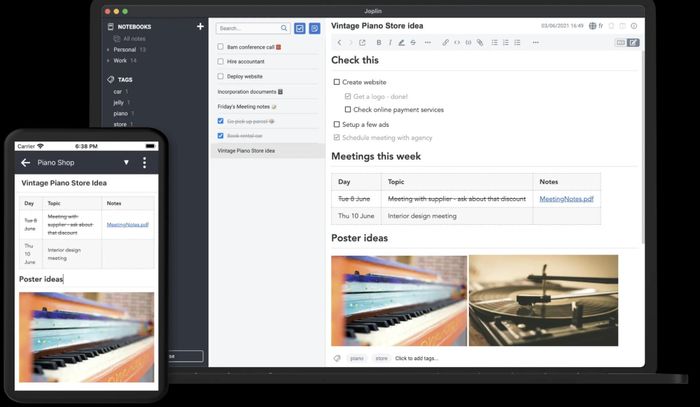Open the ellipsis menu after the checkbox list icon
700x407 pixels.
pos(536,42)
